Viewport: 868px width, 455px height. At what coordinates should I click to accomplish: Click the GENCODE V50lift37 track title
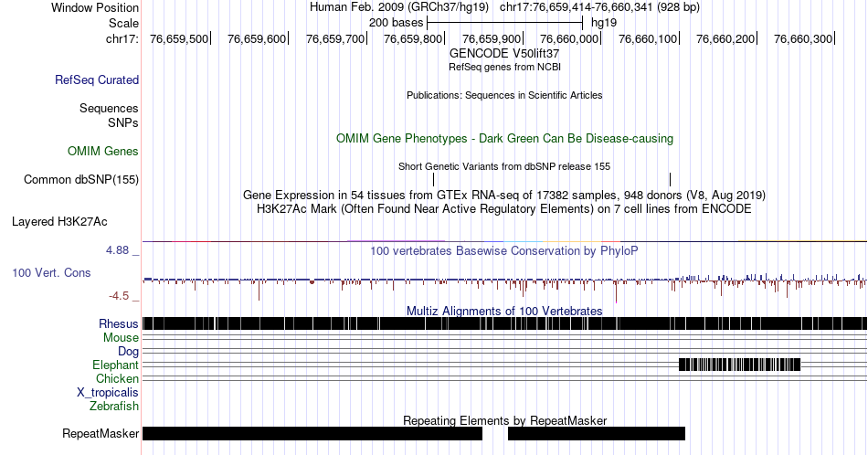[x=504, y=54]
